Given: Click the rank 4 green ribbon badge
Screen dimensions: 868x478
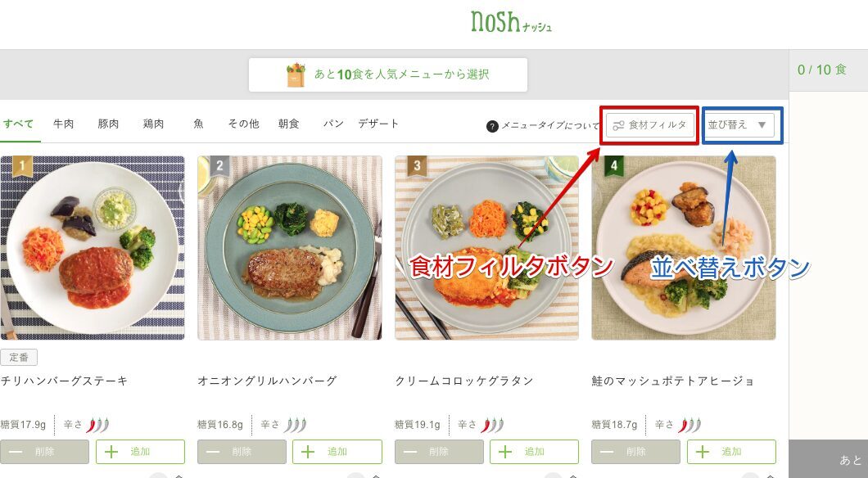Looking at the screenshot, I should pyautogui.click(x=614, y=165).
